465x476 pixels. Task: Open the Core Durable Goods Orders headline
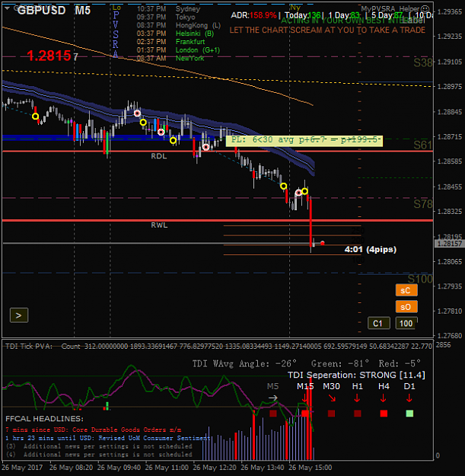94,430
